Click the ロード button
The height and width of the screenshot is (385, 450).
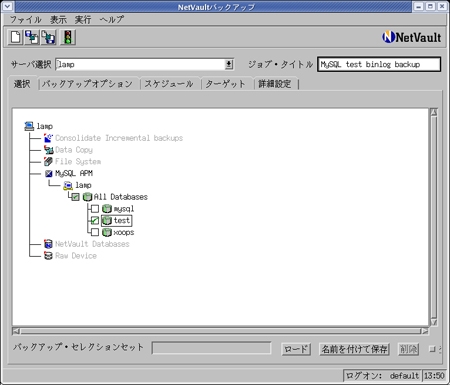(296, 349)
